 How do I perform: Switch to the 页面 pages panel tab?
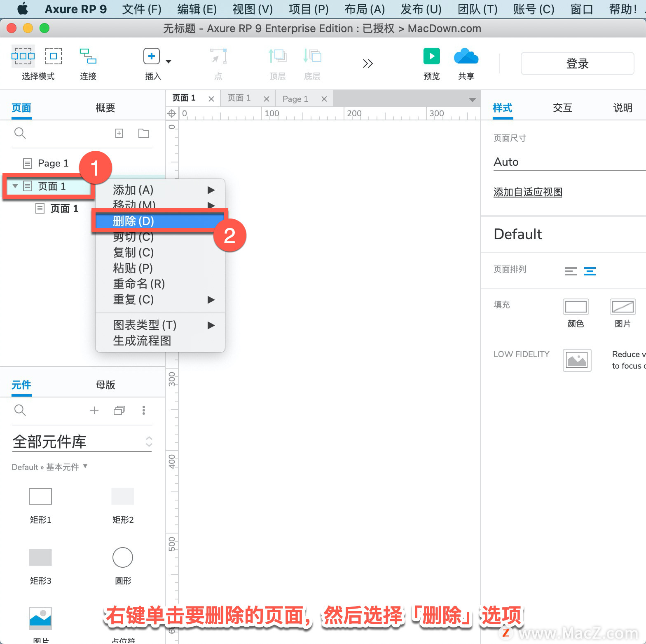point(21,108)
